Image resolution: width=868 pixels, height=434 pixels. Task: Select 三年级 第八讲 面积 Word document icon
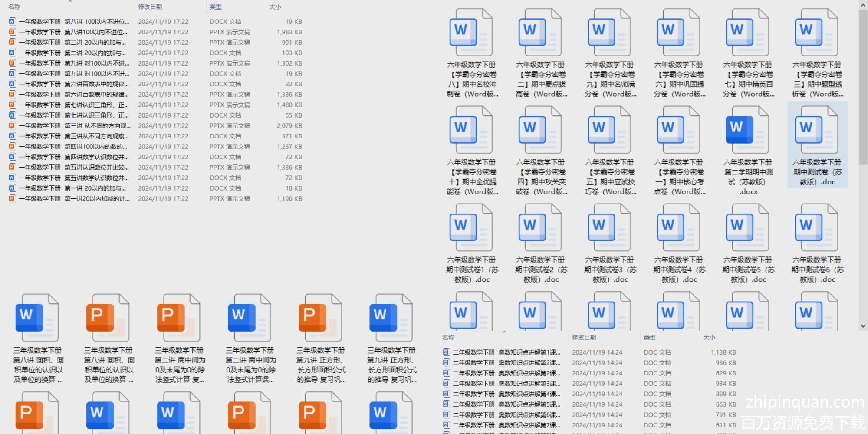click(x=37, y=318)
